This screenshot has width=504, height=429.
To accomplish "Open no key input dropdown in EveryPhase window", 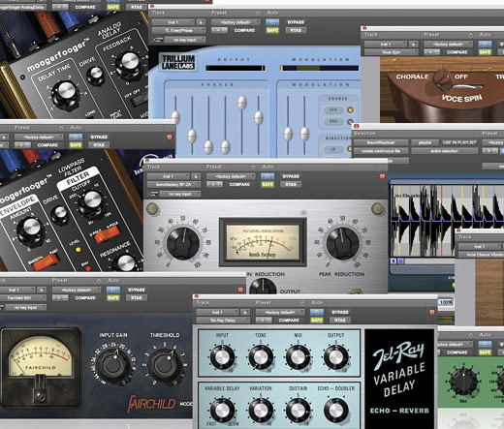I will 185,40.
